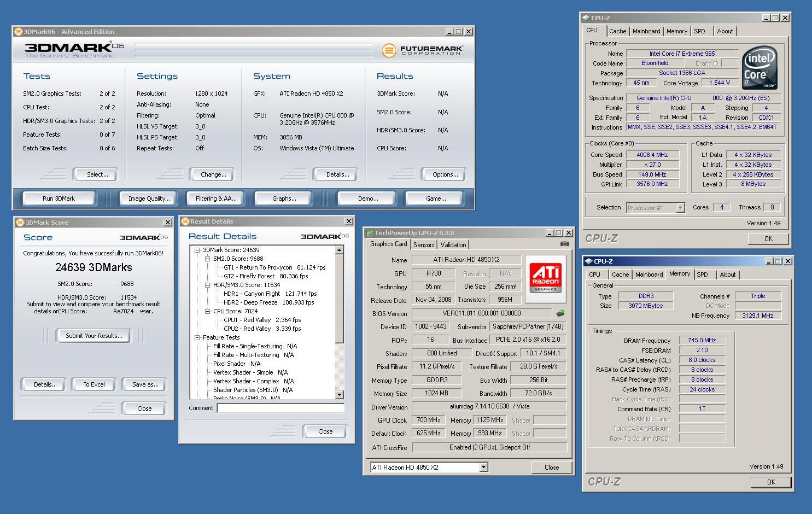
Task: Collapse the SM2.0 Score: 9688 node
Action: 208,259
